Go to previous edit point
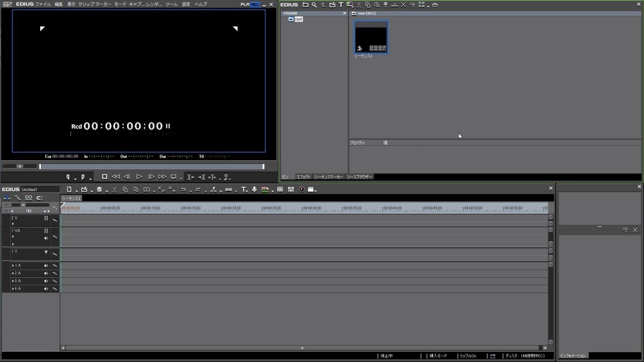This screenshot has width=644, height=362. coord(191,177)
